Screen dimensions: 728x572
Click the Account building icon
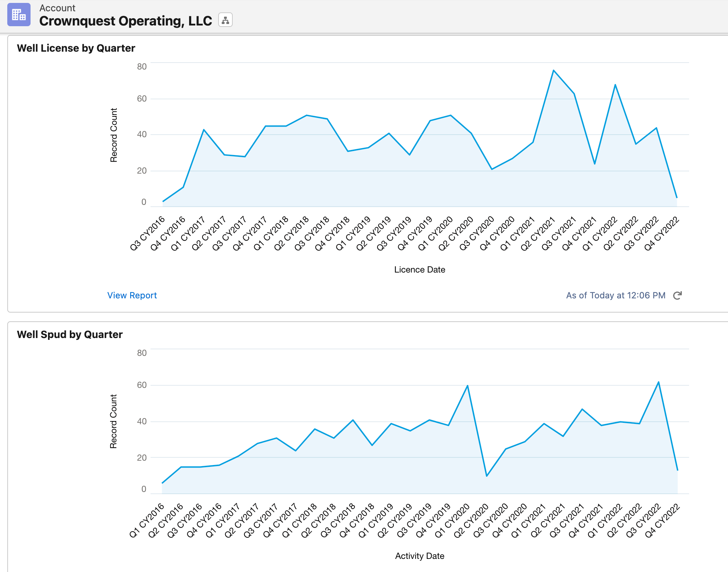click(19, 15)
